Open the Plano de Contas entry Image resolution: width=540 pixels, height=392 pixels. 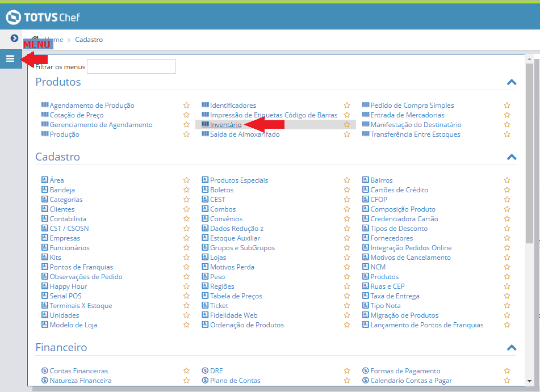[x=235, y=380]
